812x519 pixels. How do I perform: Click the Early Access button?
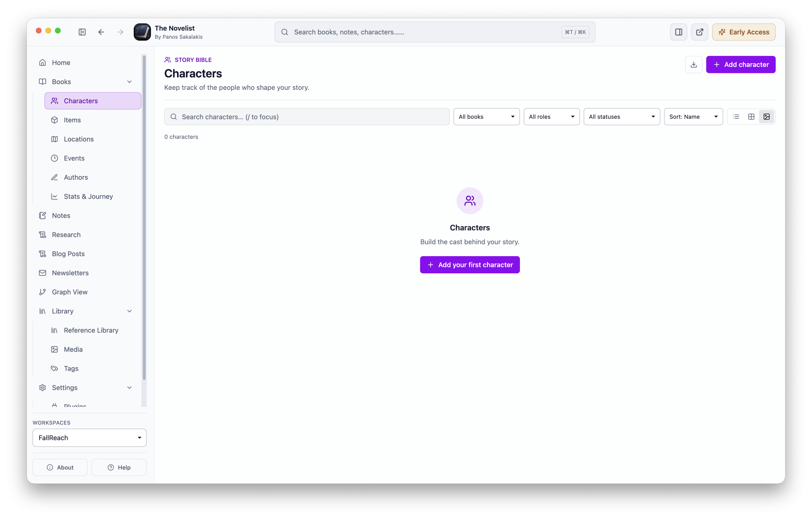[x=743, y=32]
